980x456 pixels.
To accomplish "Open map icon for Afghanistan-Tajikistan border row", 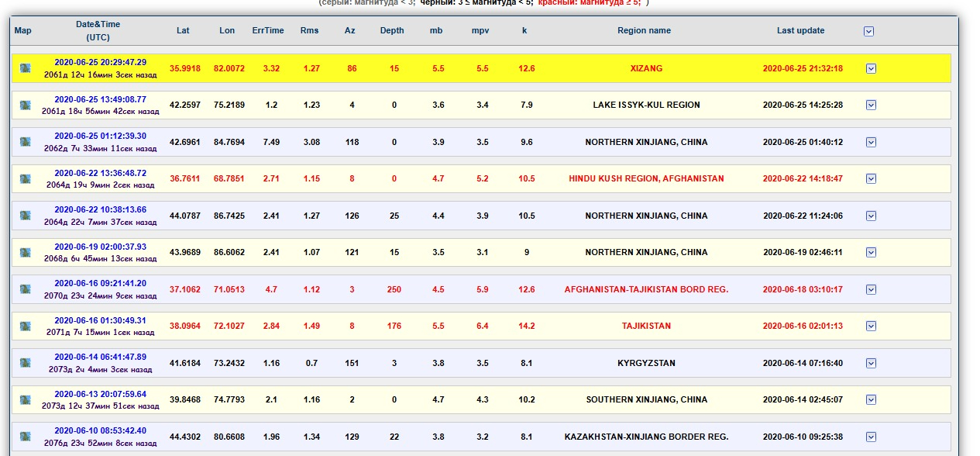I will (26, 289).
